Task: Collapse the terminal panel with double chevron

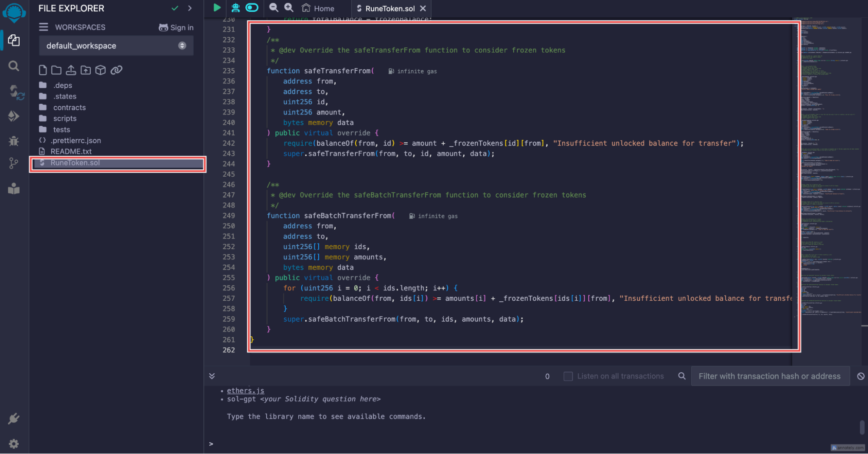Action: (x=212, y=376)
